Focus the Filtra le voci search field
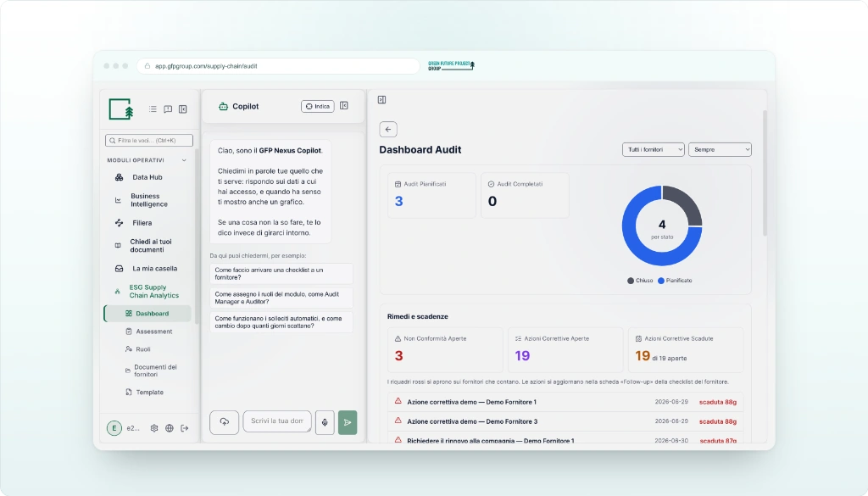 click(x=149, y=141)
